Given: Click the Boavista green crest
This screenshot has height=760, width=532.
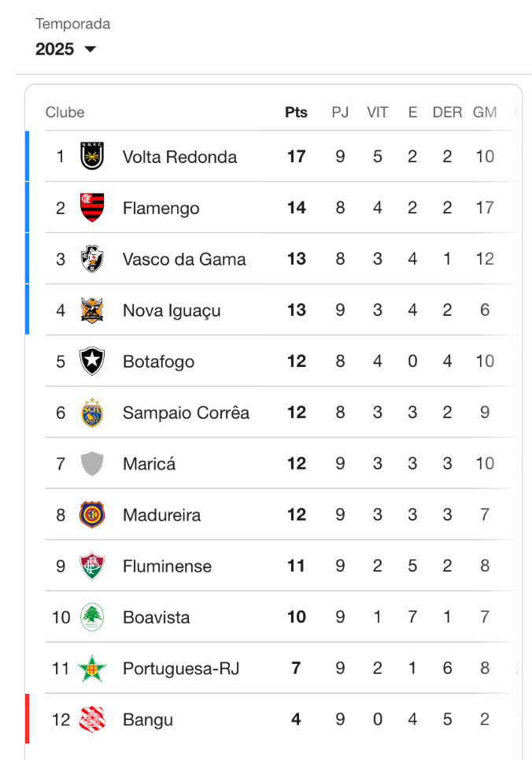Looking at the screenshot, I should click(92, 617).
